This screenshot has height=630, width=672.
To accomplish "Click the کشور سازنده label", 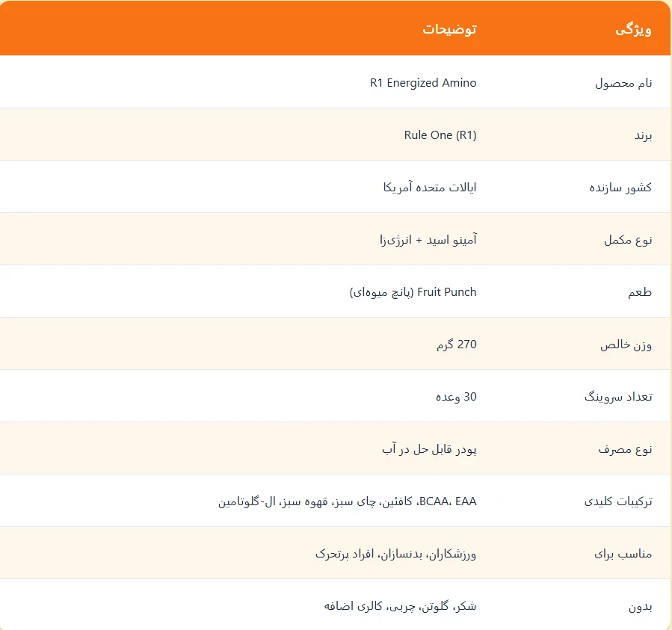I will [620, 188].
